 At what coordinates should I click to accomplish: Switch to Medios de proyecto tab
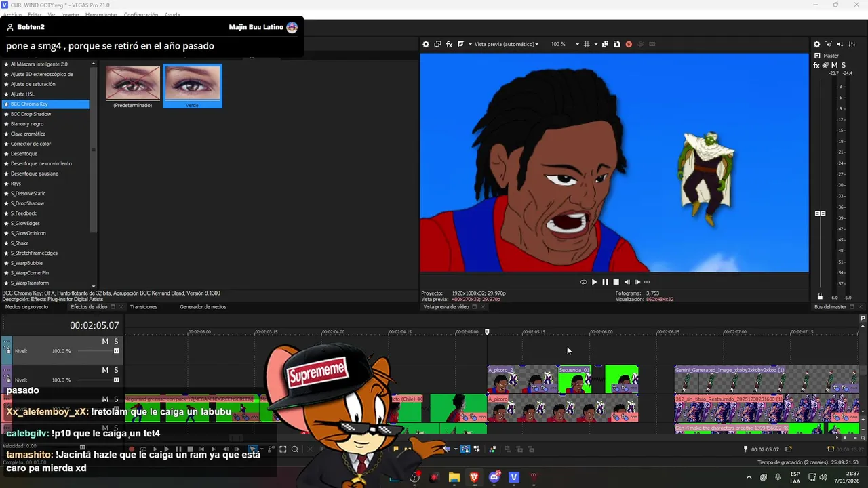[27, 307]
